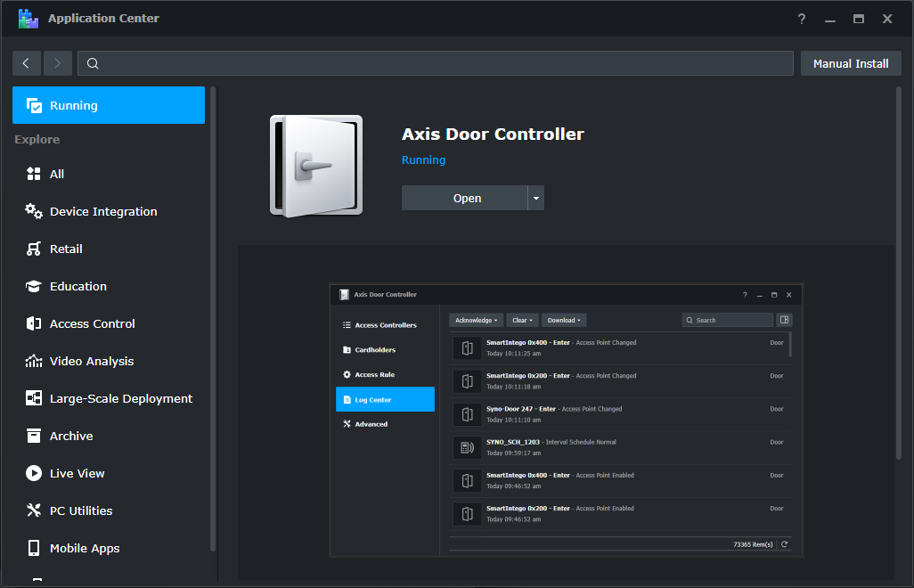Open help with the question mark icon
This screenshot has width=914, height=588.
(802, 19)
